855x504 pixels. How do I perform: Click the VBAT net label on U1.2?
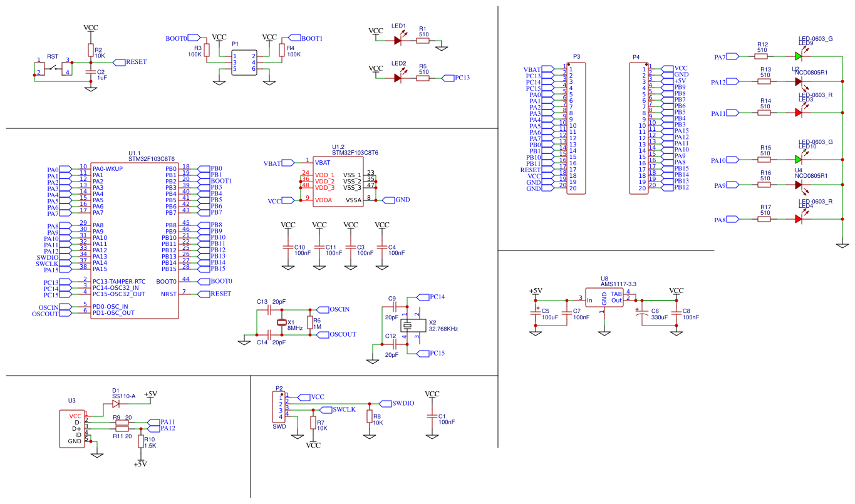pos(279,163)
